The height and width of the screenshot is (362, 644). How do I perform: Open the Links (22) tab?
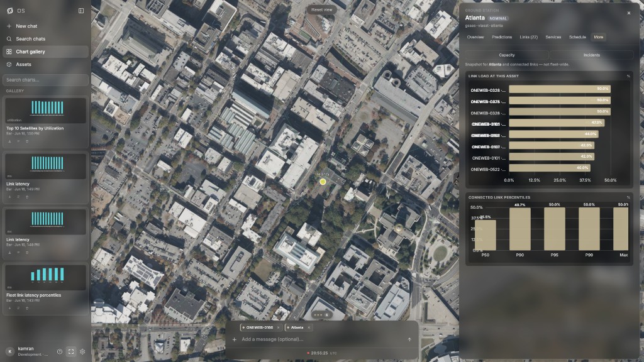pos(528,37)
